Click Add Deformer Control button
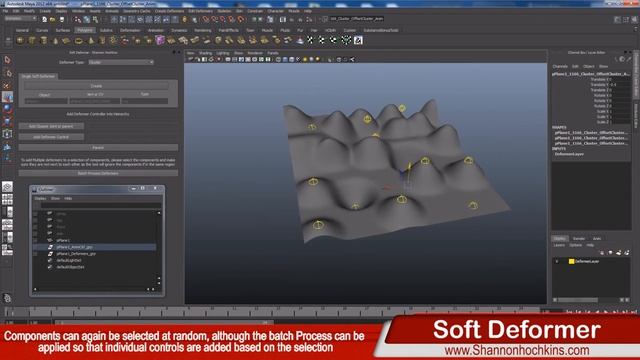Image resolution: width=640 pixels, height=360 pixels. tap(51, 137)
